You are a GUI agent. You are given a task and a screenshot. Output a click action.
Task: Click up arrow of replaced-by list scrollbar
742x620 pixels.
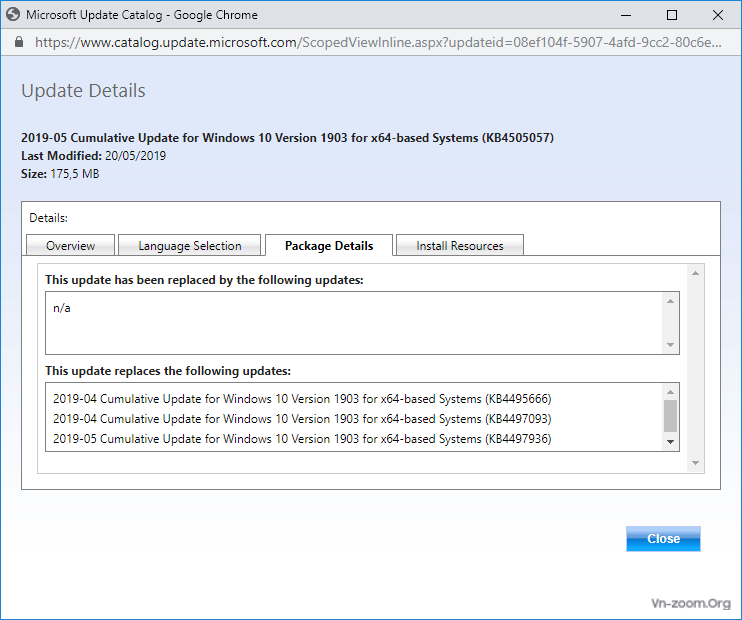[x=670, y=301]
